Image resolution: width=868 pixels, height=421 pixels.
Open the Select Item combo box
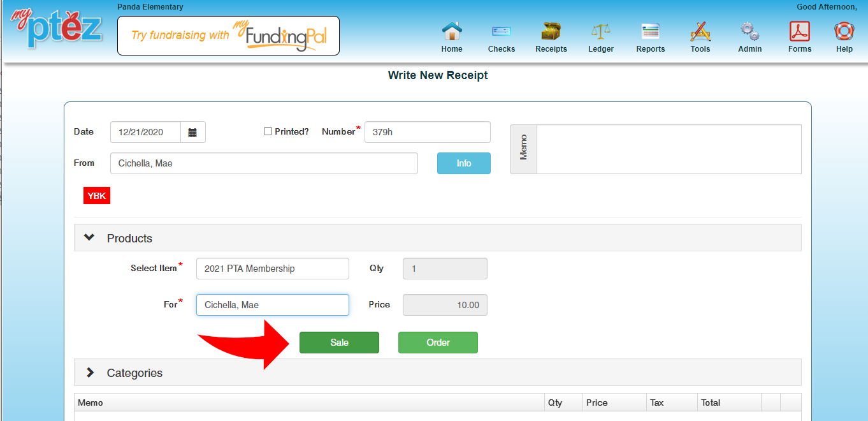273,269
